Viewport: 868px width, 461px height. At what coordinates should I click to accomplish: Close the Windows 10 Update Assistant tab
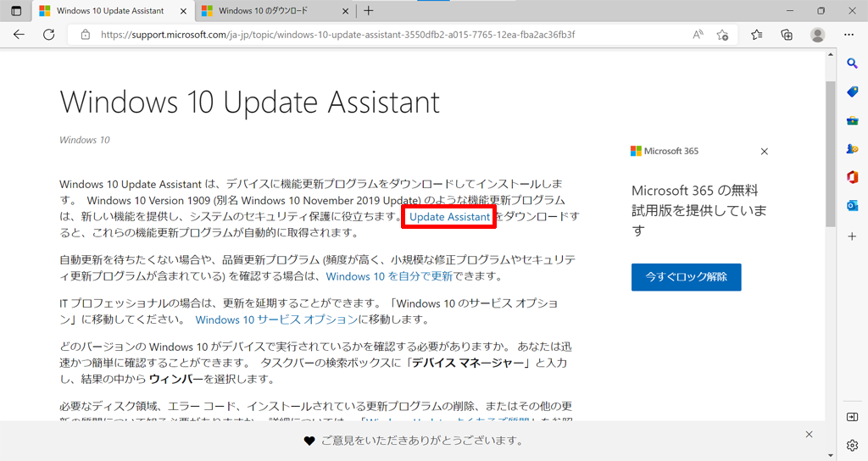184,11
